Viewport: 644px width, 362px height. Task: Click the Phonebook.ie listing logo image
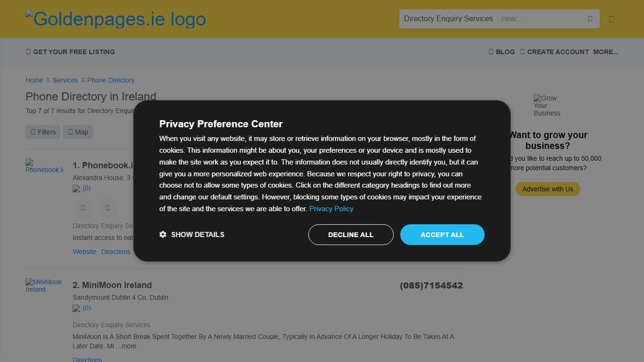pyautogui.click(x=44, y=166)
